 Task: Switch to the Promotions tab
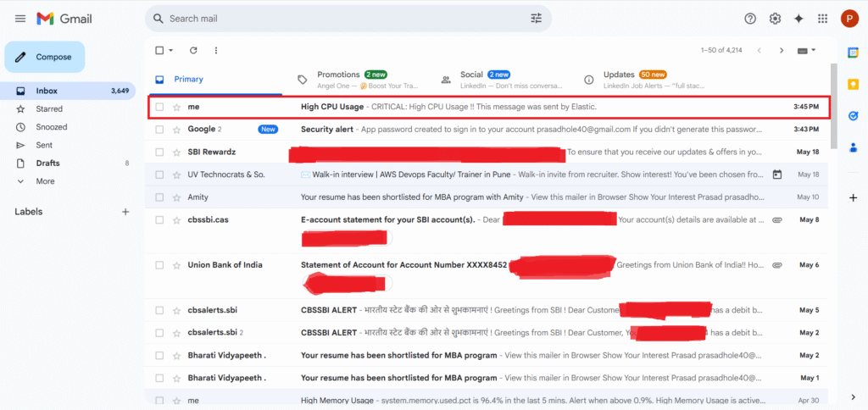[x=358, y=79]
